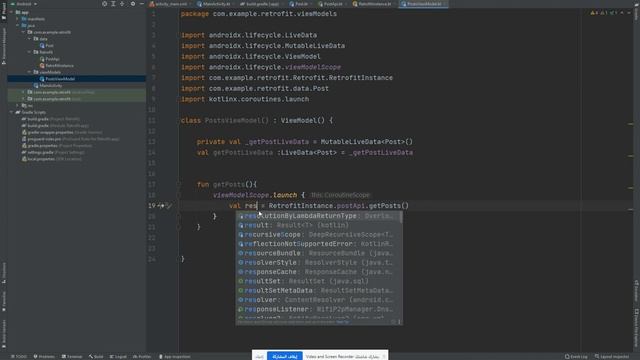This screenshot has width=640, height=360.
Task: Open the Profiler tool window
Action: (x=142, y=357)
